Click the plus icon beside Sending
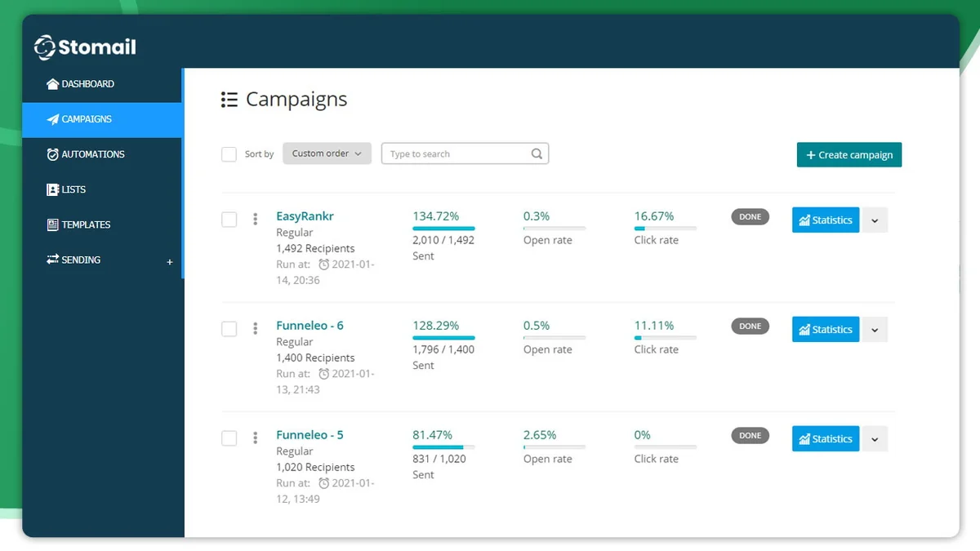The height and width of the screenshot is (551, 980). (x=170, y=262)
